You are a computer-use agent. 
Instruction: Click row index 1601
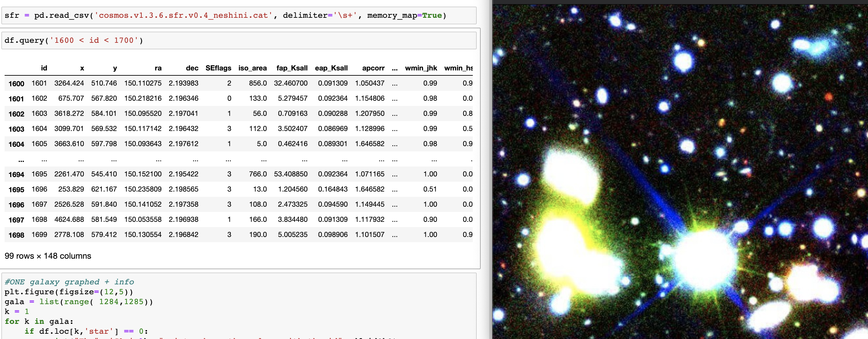(16, 99)
